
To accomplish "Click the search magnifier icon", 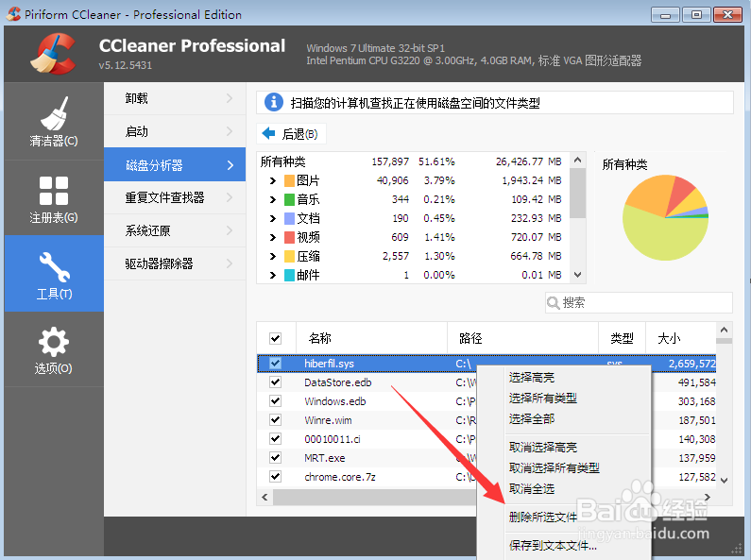I will [554, 303].
